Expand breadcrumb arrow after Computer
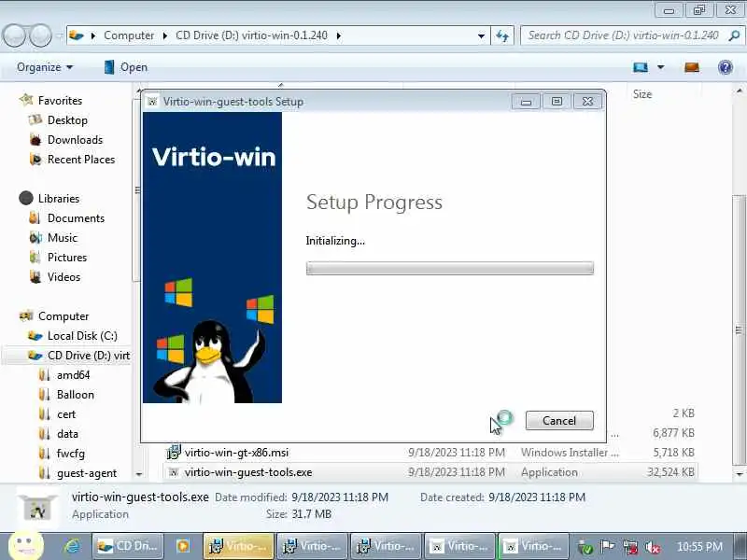This screenshot has width=747, height=560. coord(165,35)
